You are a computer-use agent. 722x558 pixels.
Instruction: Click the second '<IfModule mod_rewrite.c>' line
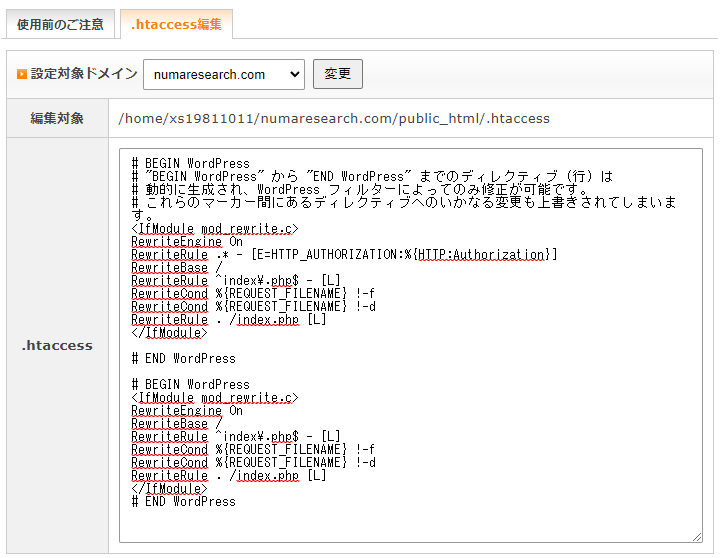tap(215, 397)
